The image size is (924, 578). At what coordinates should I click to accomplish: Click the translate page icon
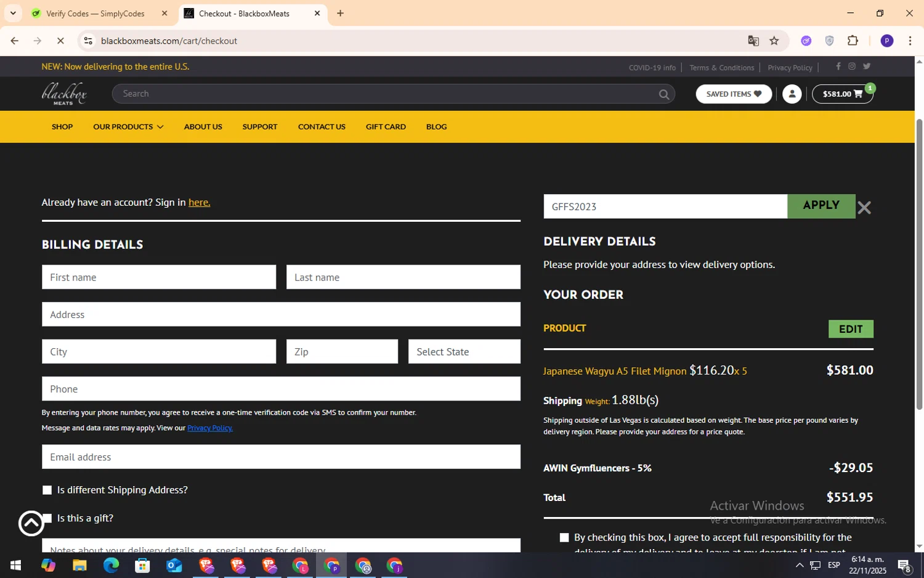[753, 41]
